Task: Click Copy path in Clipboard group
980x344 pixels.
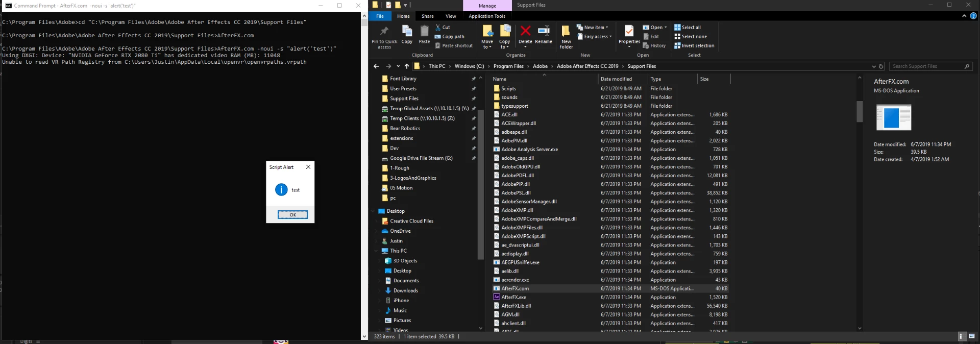Action: (x=450, y=37)
